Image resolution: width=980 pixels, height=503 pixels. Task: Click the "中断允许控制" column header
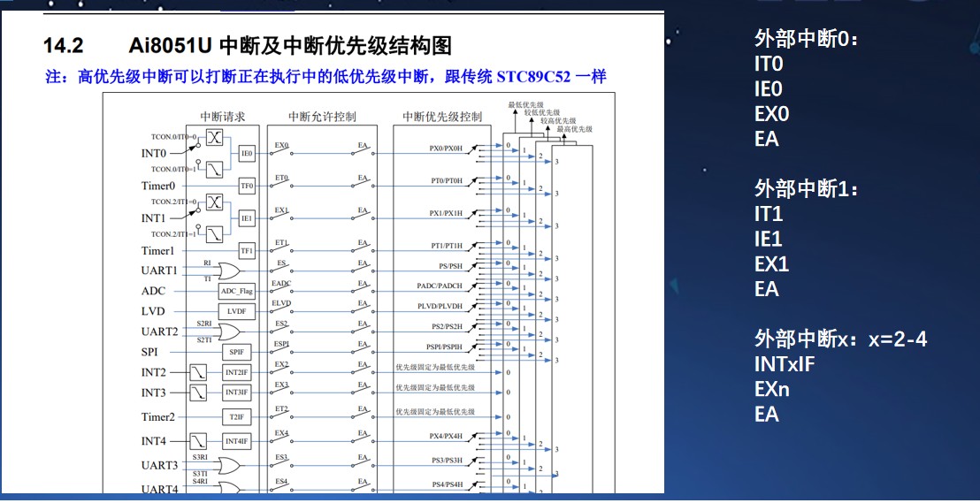322,116
